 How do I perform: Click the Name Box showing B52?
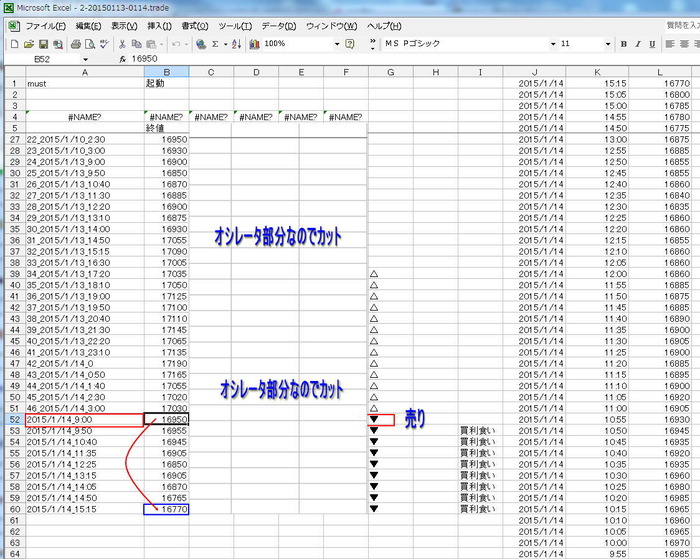[x=40, y=59]
